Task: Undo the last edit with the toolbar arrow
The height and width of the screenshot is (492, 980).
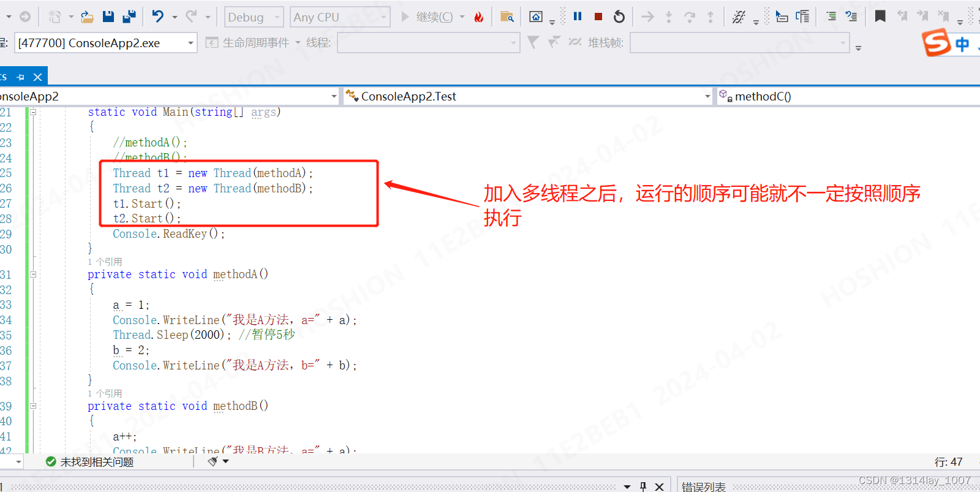Action: (x=158, y=17)
